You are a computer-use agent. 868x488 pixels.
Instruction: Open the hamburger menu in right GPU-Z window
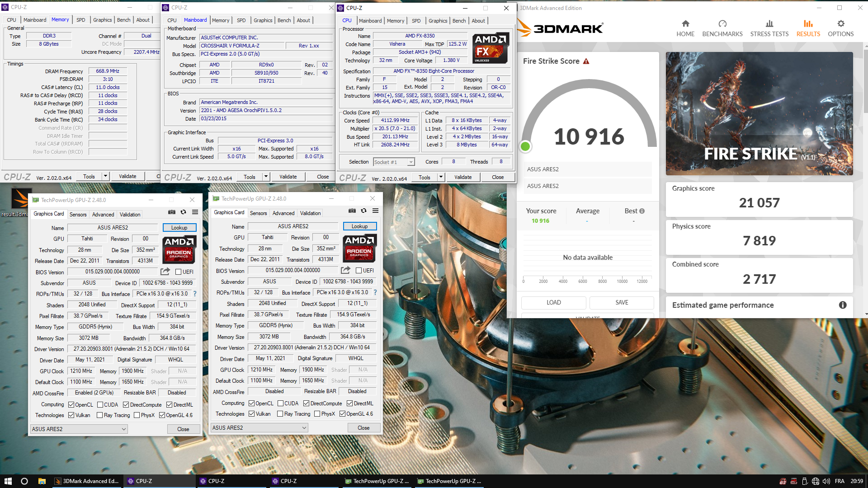[x=375, y=211]
